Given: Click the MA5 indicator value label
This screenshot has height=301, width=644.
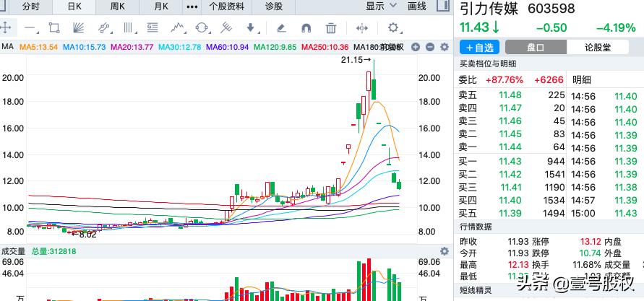Looking at the screenshot, I should (x=38, y=47).
